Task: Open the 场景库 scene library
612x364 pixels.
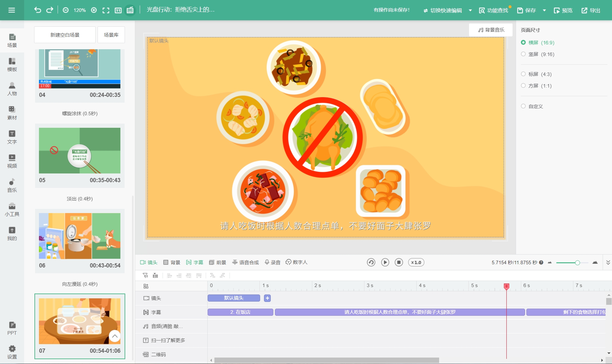Action: (x=111, y=35)
